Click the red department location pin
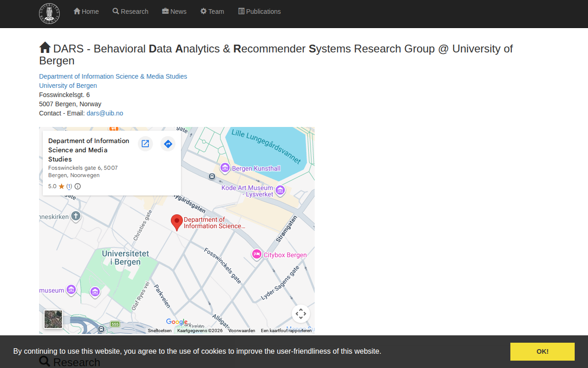The image size is (588, 368). tap(176, 222)
